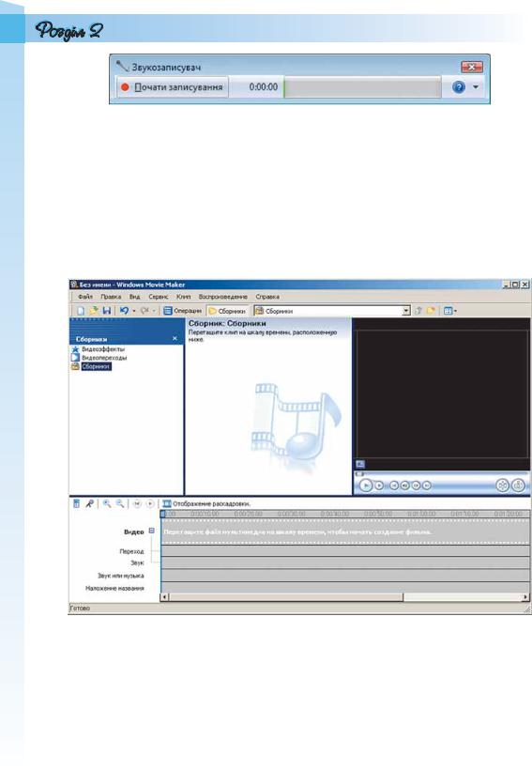This screenshot has width=532, height=770.
Task: Zoom in on the timeline
Action: tap(107, 503)
